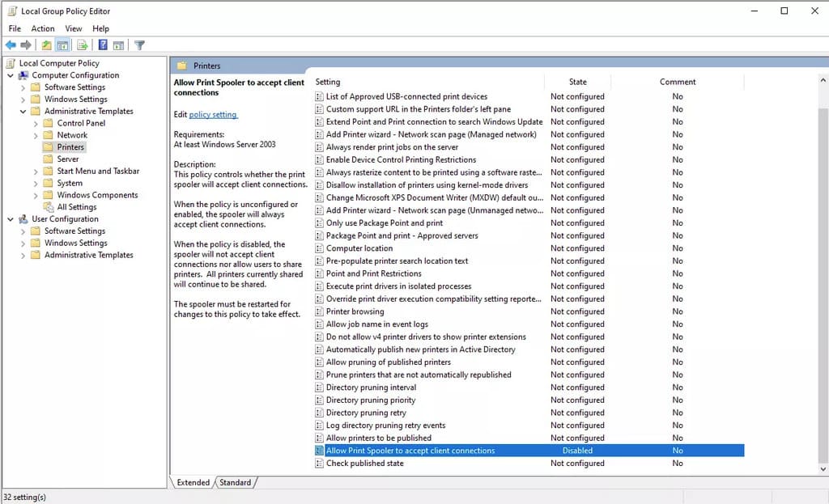Viewport: 829px width, 504px height.
Task: Expand the System tree node
Action: 36,184
